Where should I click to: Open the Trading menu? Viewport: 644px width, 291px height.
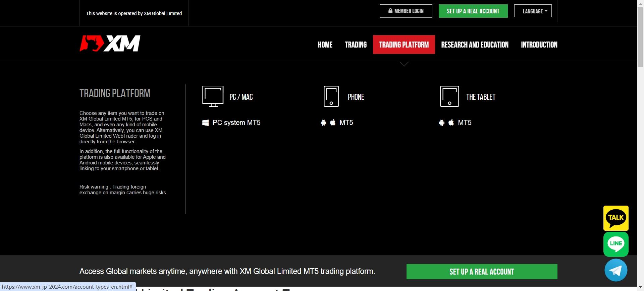click(356, 45)
